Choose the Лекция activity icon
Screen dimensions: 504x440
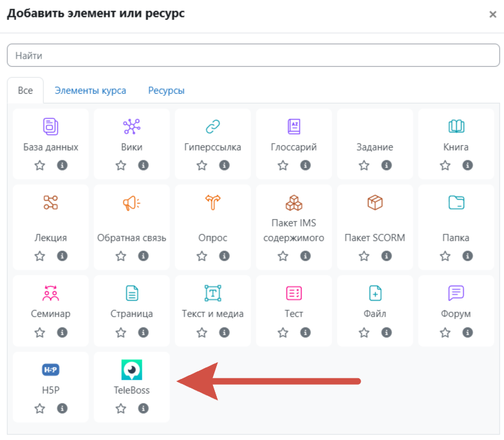[51, 203]
